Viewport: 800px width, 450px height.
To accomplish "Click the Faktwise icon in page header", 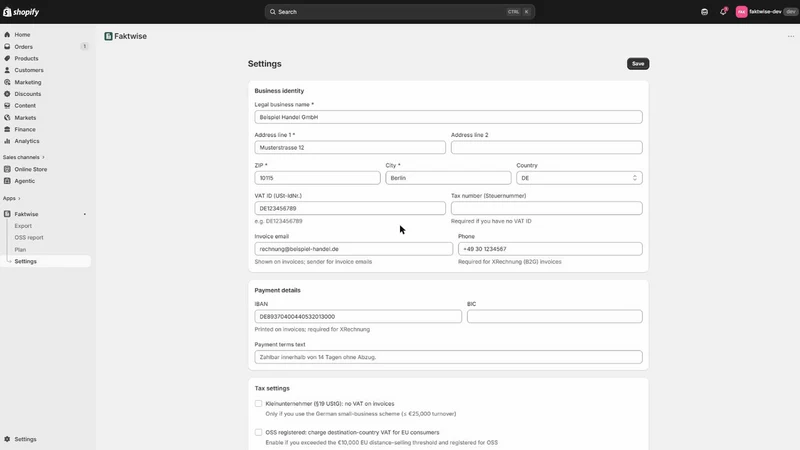I will (x=108, y=36).
